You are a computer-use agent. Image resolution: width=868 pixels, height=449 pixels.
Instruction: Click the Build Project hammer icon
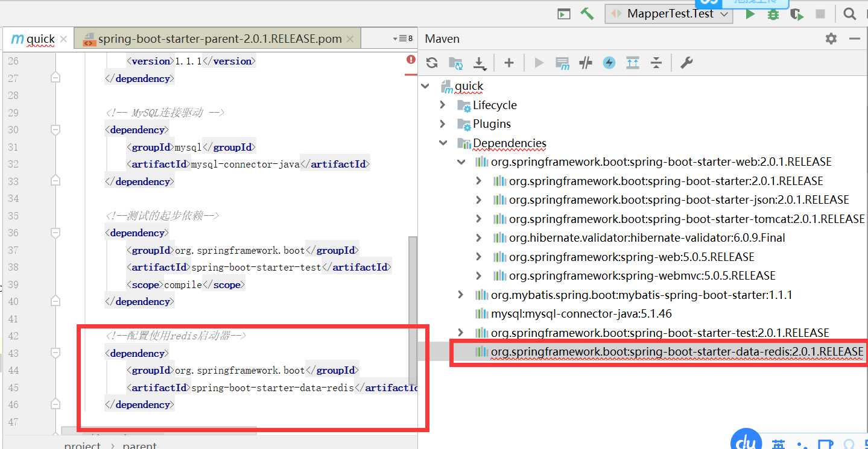(x=587, y=14)
